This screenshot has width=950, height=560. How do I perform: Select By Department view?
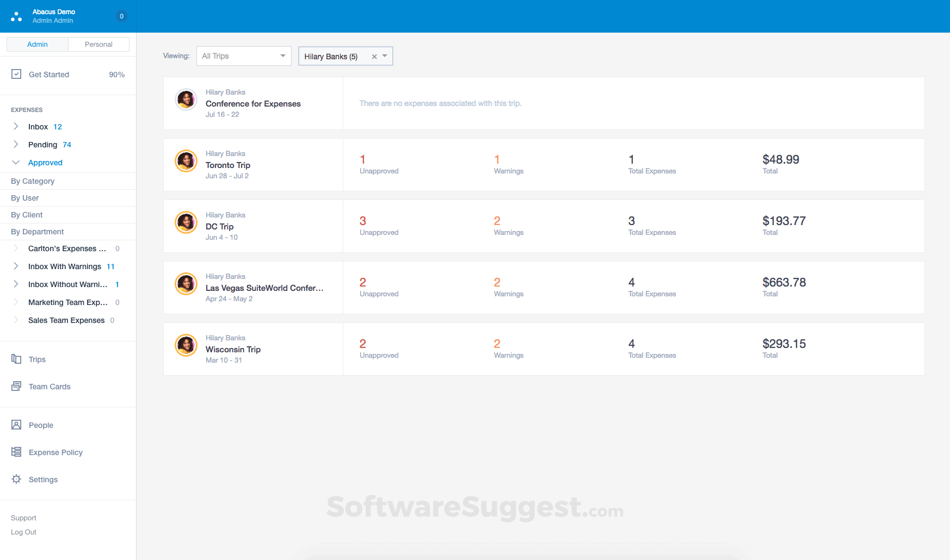pyautogui.click(x=38, y=232)
